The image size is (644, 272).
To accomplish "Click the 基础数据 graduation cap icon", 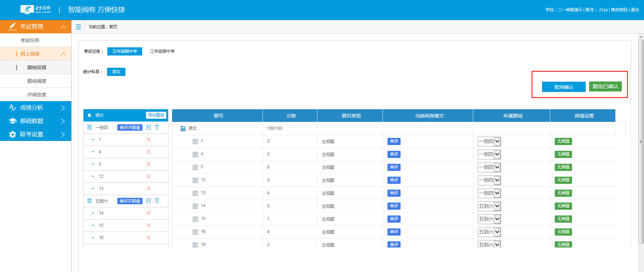I will click(x=13, y=121).
